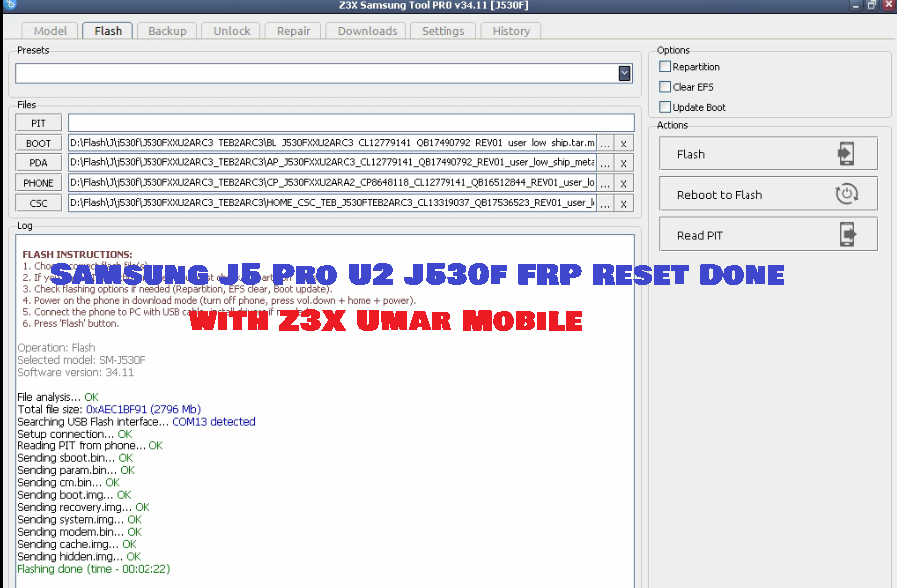Clear the PDA file with X button
Image resolution: width=897 pixels, height=588 pixels.
[624, 163]
